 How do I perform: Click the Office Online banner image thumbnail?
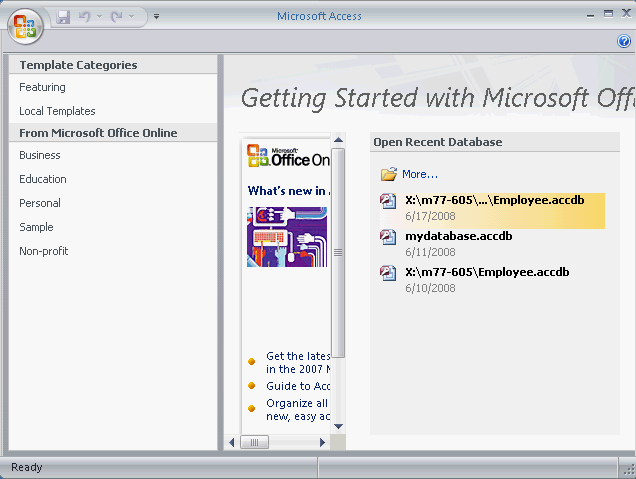(287, 237)
